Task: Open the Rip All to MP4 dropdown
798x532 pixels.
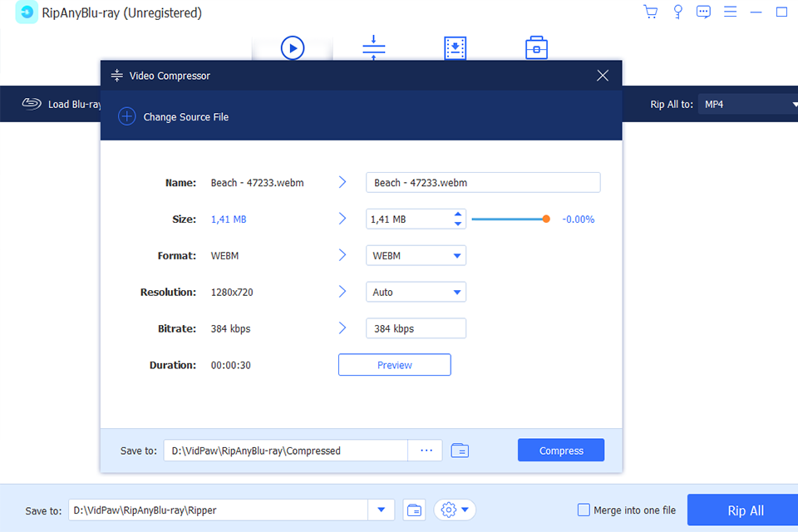Action: [748, 105]
